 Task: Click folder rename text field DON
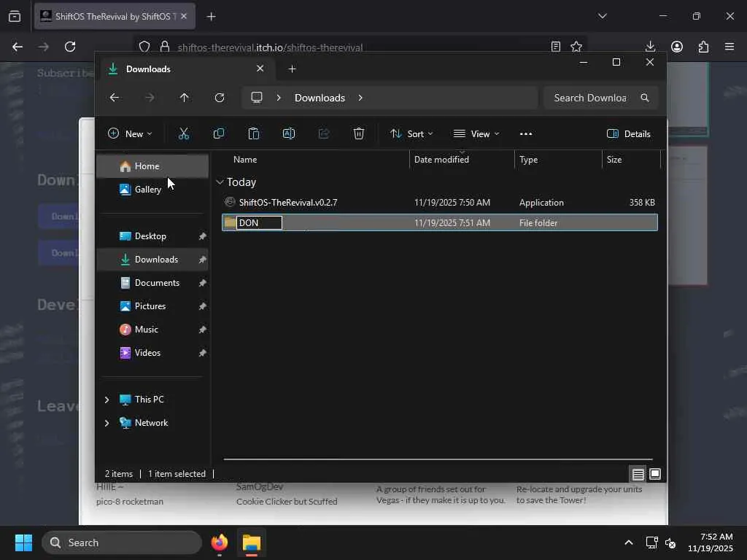coord(259,223)
